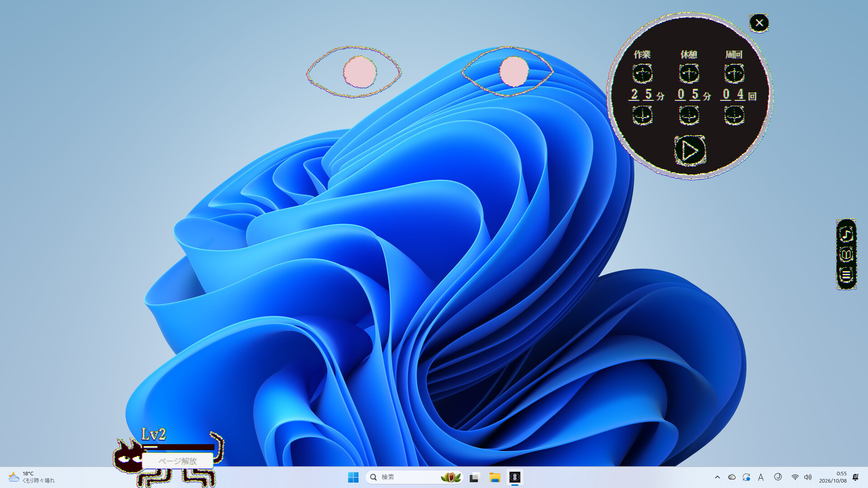
Task: Open the music note icon in side panel
Action: (846, 235)
